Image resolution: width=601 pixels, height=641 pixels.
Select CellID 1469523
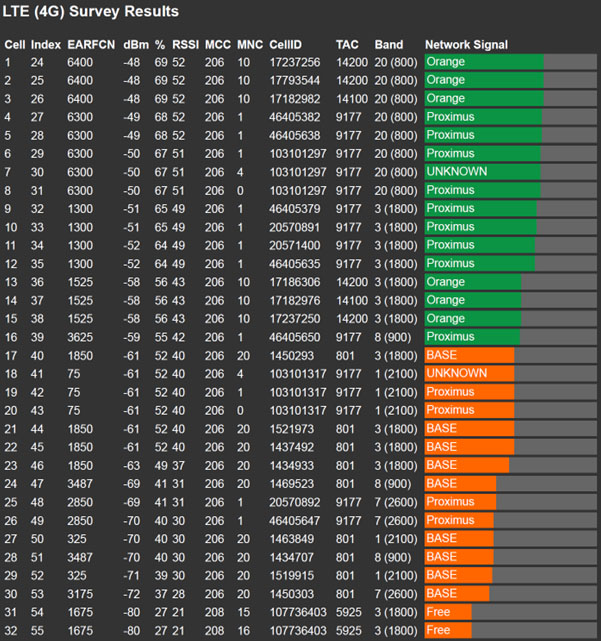[x=292, y=484]
